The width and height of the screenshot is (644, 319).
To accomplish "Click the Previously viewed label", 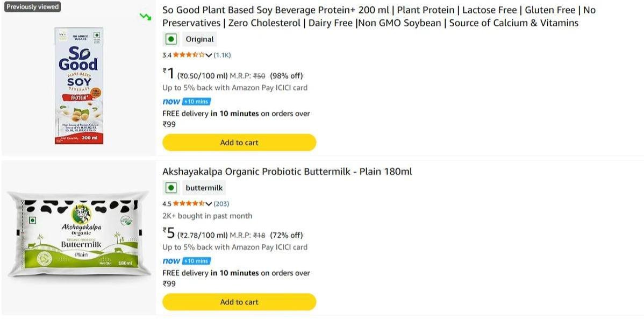I will [32, 6].
